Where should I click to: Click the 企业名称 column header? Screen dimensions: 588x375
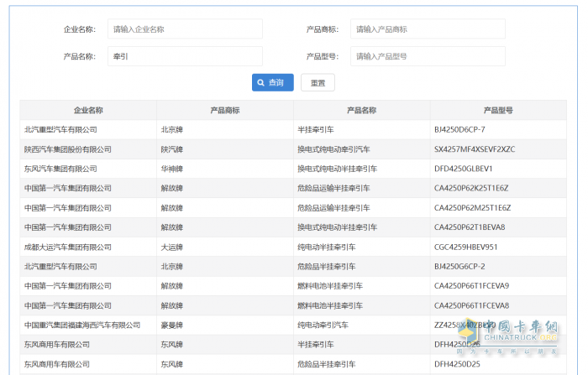tap(88, 110)
